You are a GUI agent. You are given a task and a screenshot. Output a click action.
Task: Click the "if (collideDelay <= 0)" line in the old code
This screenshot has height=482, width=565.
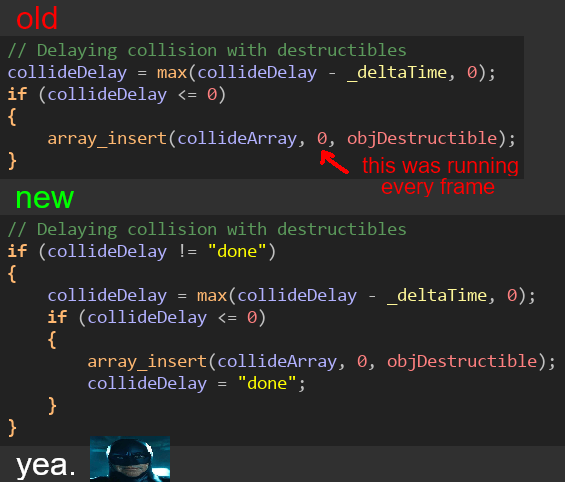[117, 94]
